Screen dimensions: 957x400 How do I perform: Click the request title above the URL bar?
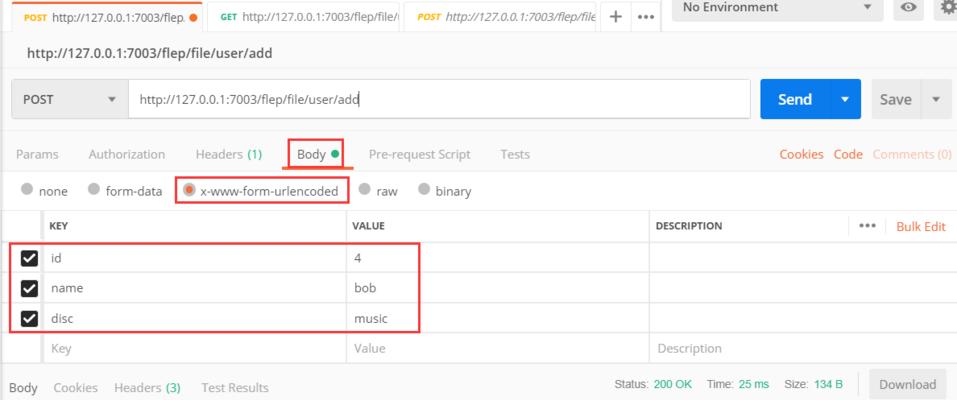click(150, 53)
